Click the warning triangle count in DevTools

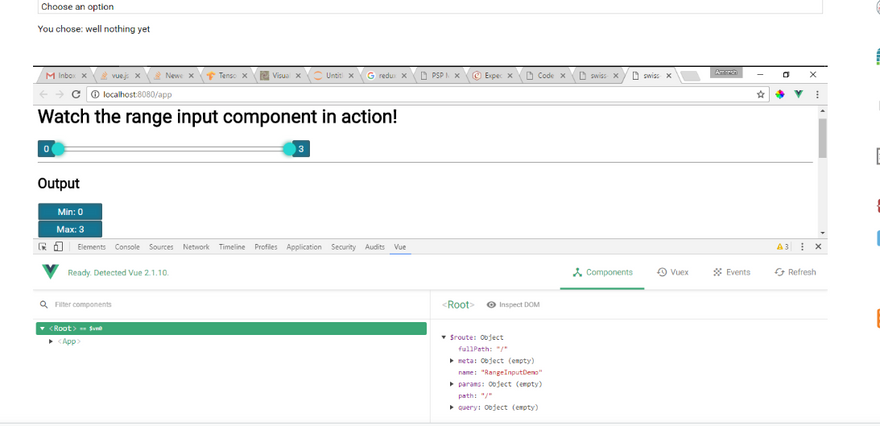tap(782, 247)
